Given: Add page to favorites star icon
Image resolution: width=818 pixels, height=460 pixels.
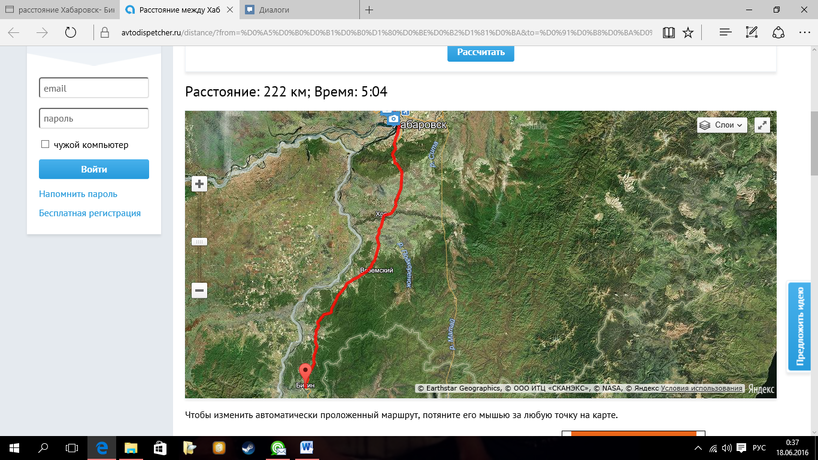Looking at the screenshot, I should click(x=688, y=33).
